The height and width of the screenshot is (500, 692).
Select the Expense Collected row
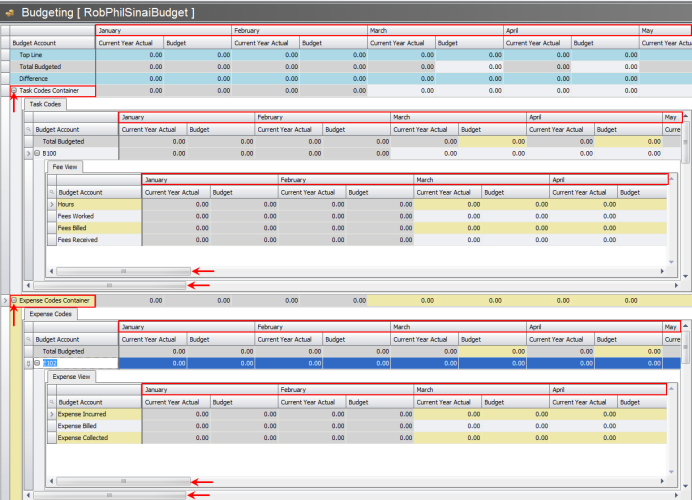pos(88,438)
